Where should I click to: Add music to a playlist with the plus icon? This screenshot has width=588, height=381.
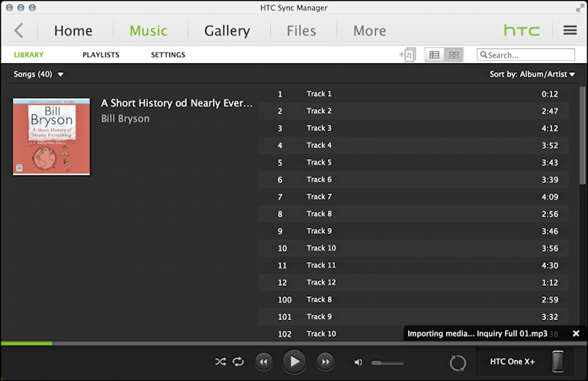(407, 55)
